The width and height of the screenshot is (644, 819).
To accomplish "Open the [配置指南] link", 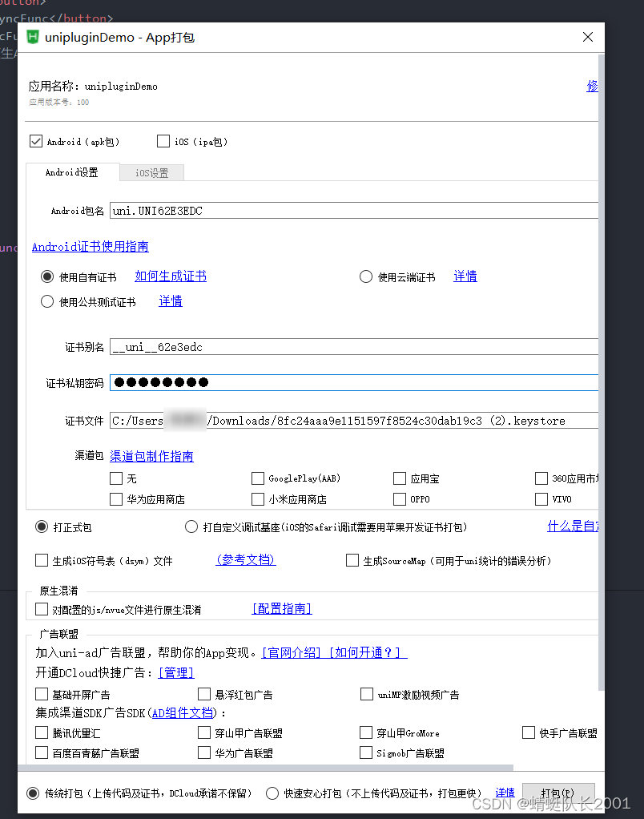I will click(x=282, y=609).
